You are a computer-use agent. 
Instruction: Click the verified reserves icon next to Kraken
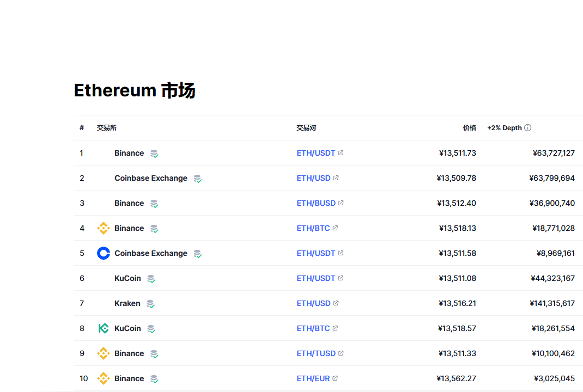[x=150, y=304]
